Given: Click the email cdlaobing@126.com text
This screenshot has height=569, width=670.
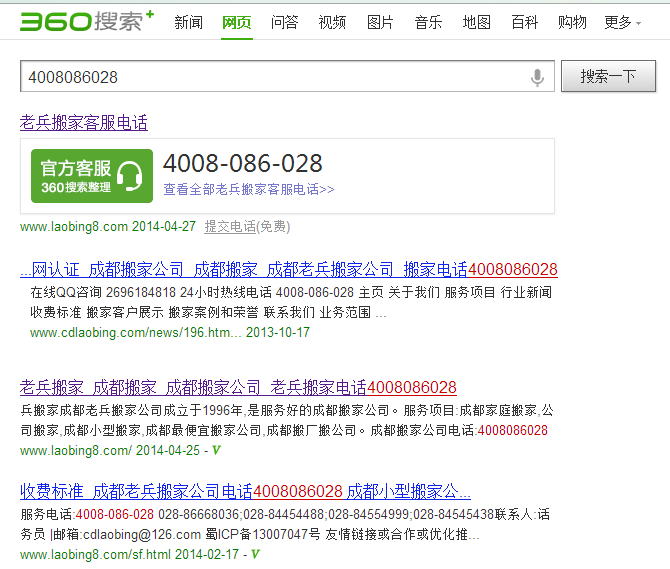Looking at the screenshot, I should click(142, 534).
